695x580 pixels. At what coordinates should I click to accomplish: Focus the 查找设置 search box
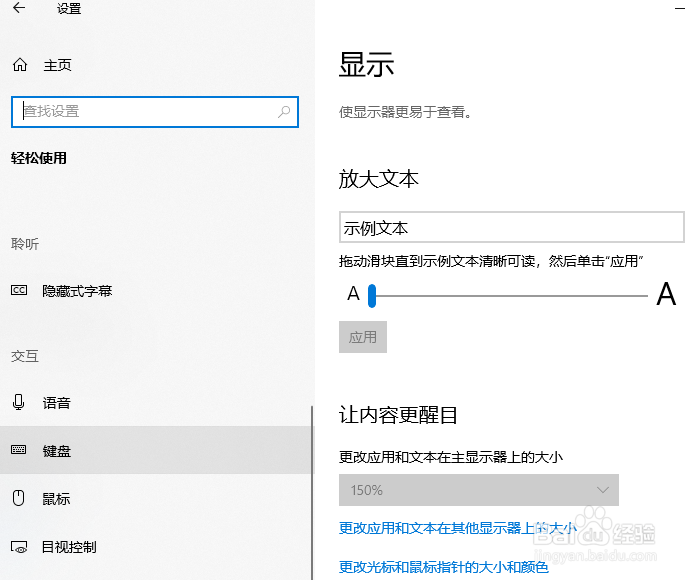pos(155,112)
